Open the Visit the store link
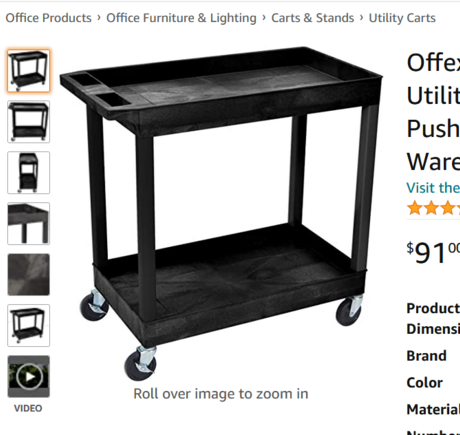The image size is (460, 435). [433, 188]
